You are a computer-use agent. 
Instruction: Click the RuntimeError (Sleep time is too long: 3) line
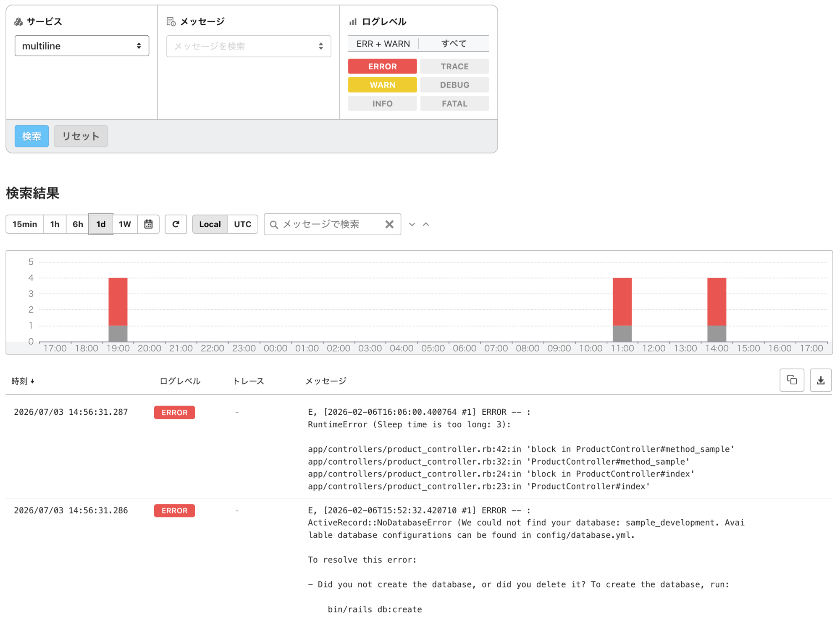click(x=409, y=425)
